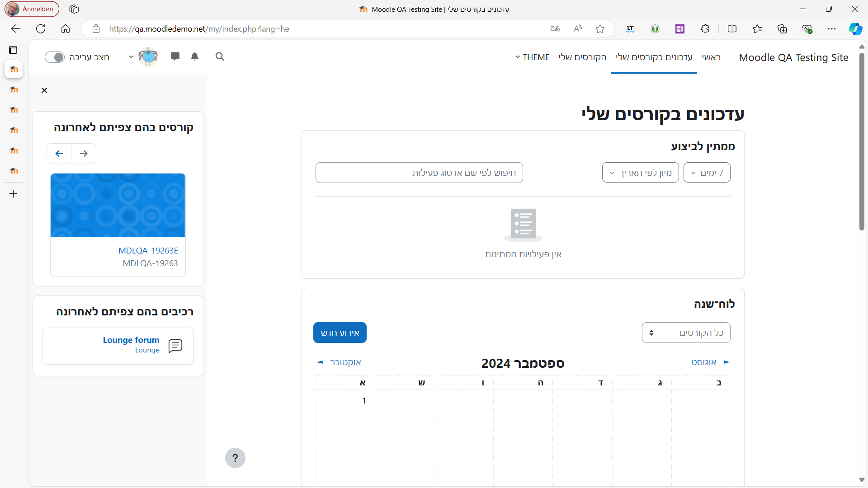Open the collections icon
This screenshot has height=488, width=868.
(x=782, y=29)
